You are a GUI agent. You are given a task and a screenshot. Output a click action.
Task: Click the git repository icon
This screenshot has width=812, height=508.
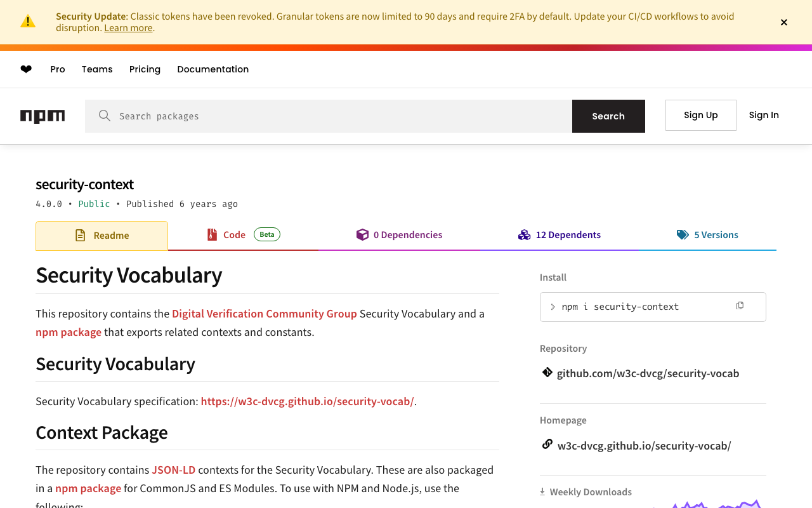(x=547, y=373)
